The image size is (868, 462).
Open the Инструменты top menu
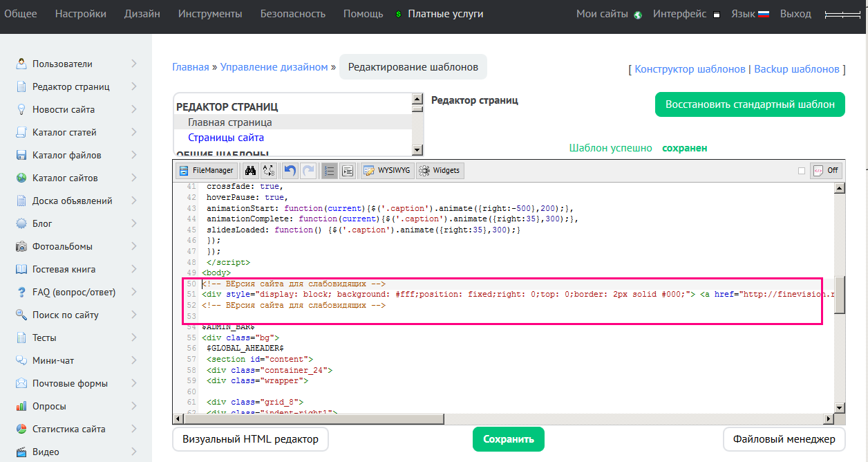210,14
